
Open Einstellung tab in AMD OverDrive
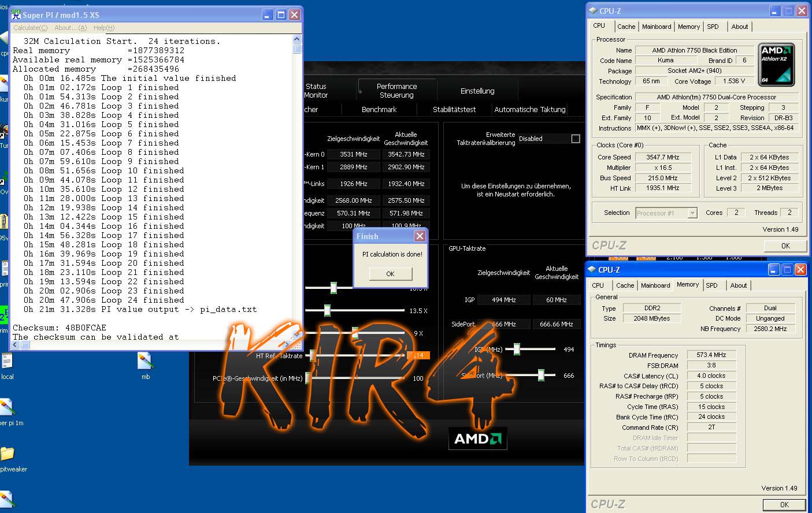pyautogui.click(x=477, y=91)
